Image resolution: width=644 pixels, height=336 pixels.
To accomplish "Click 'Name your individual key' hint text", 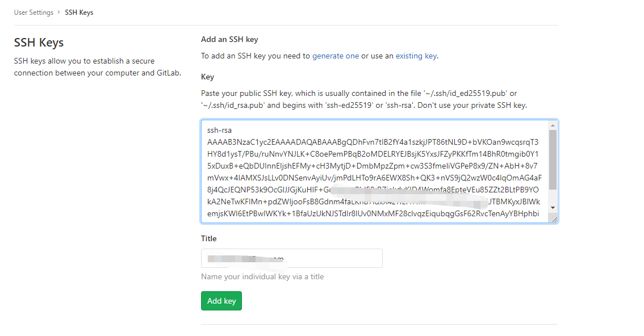I will click(x=262, y=276).
